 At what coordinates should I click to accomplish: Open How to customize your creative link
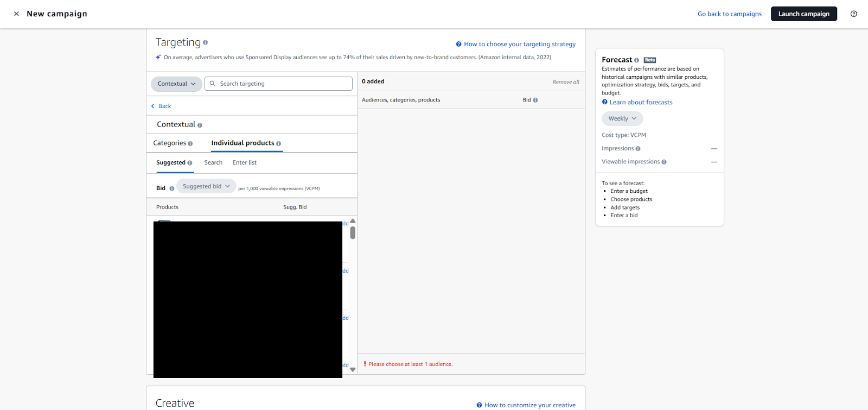click(526, 405)
